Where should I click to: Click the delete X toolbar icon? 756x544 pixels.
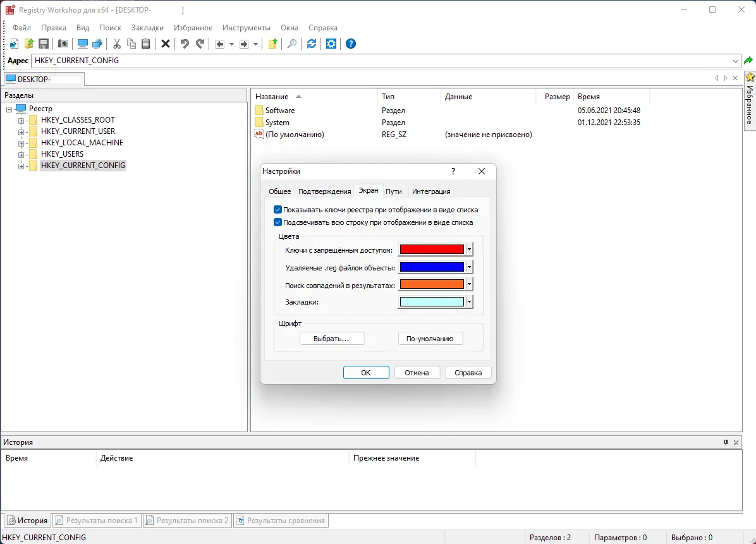tap(166, 44)
